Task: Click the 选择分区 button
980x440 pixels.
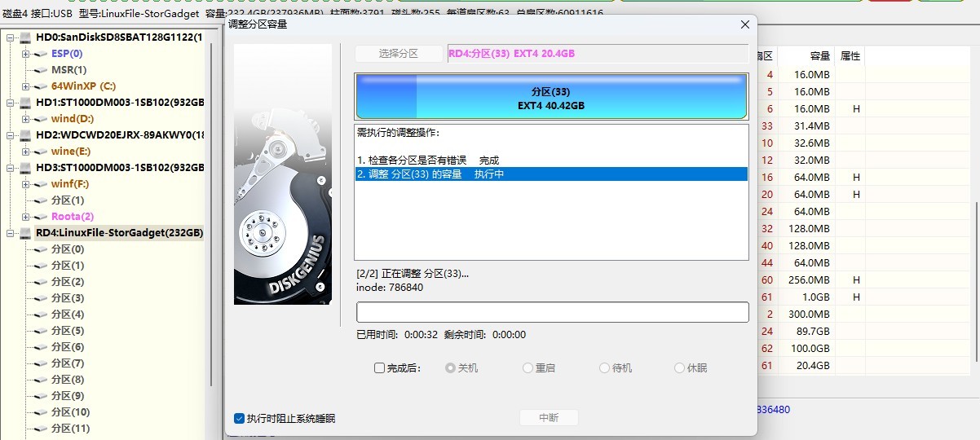Action: 399,54
